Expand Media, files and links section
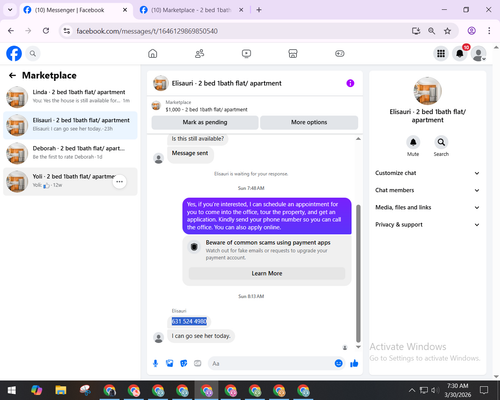The height and width of the screenshot is (400, 500). 427,207
